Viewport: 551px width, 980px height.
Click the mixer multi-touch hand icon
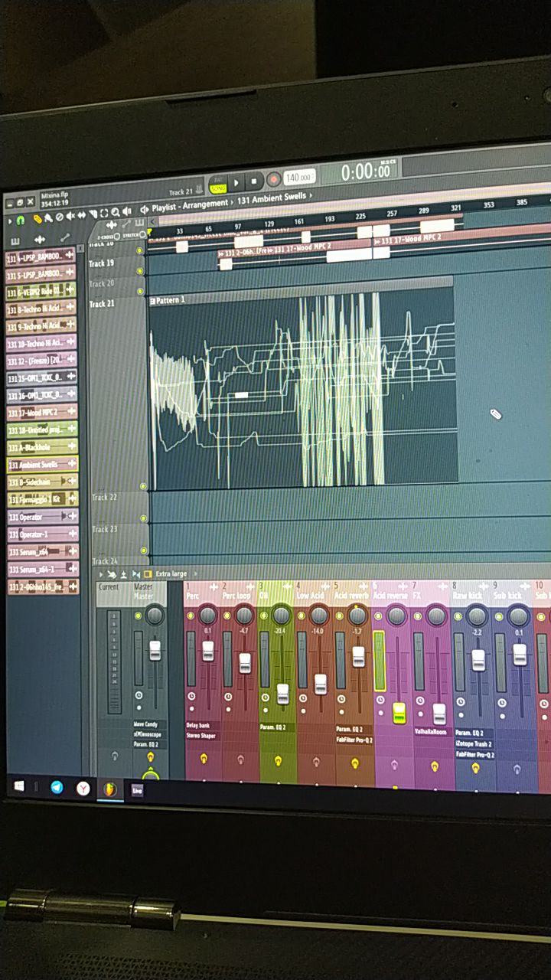pos(112,574)
